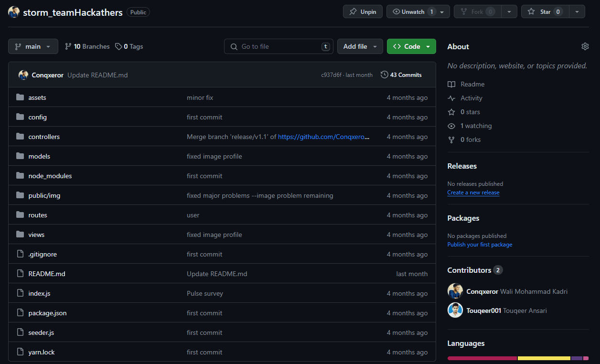Click the purple language bar segment
The height and width of the screenshot is (364, 600).
tap(577, 358)
